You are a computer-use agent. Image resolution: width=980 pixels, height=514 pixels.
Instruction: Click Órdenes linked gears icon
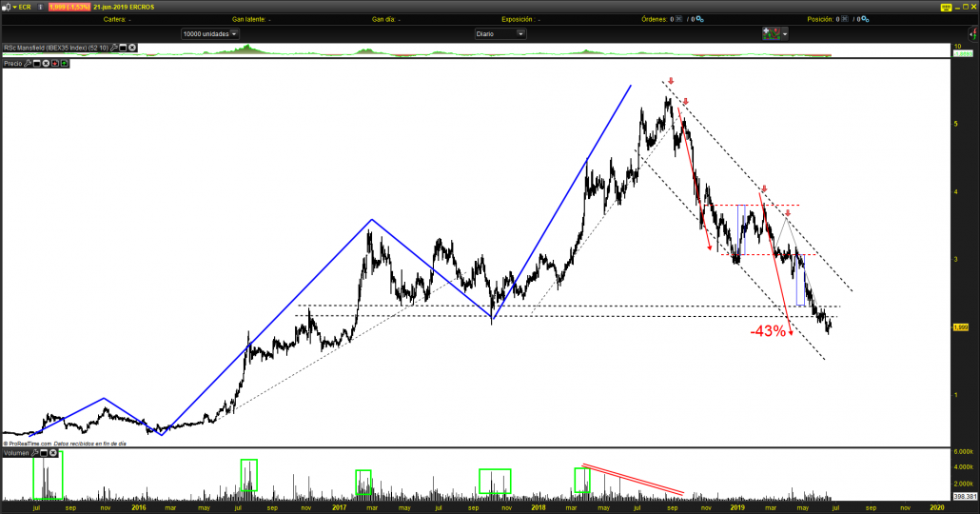click(x=700, y=19)
